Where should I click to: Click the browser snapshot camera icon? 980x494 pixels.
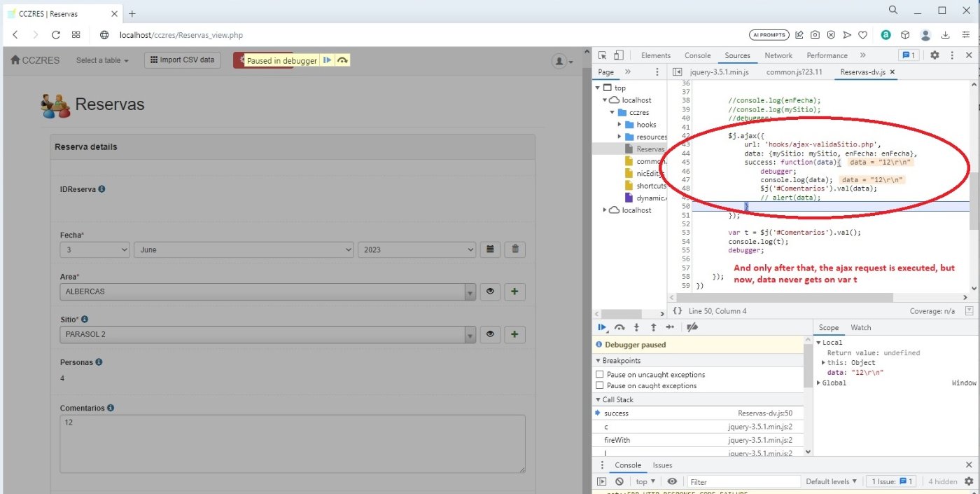(x=815, y=34)
